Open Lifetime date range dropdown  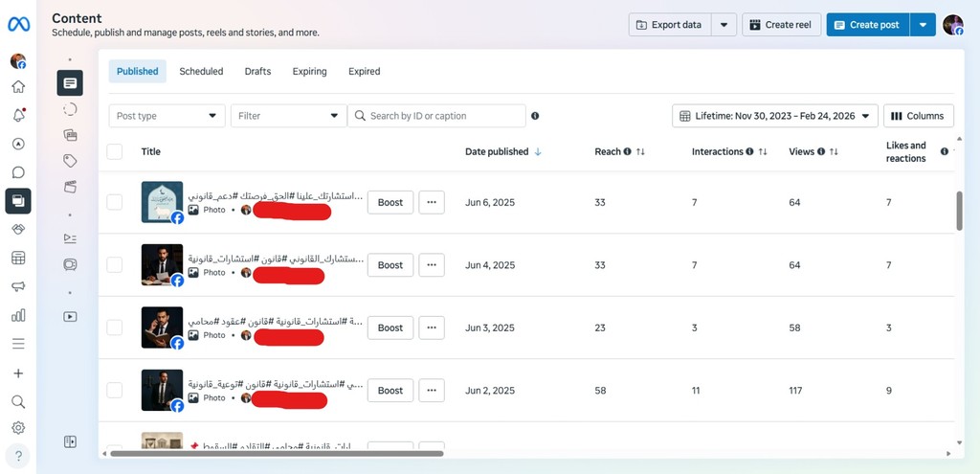[x=775, y=116]
